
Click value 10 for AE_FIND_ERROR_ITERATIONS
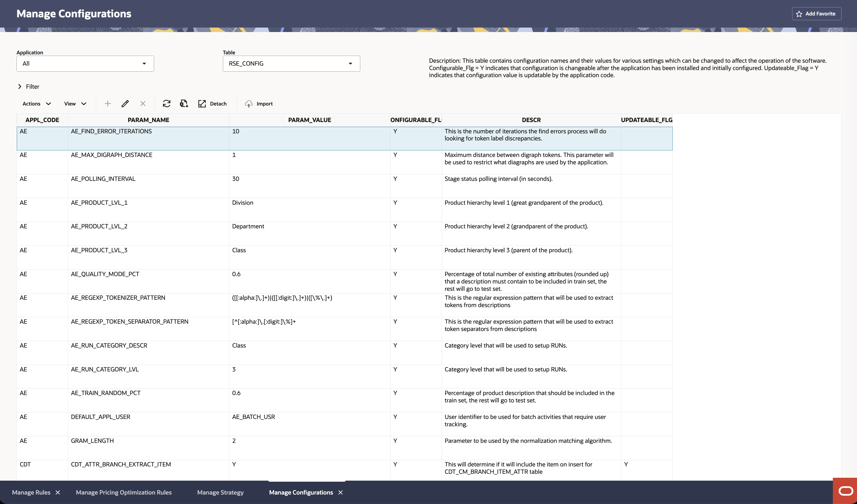point(236,131)
